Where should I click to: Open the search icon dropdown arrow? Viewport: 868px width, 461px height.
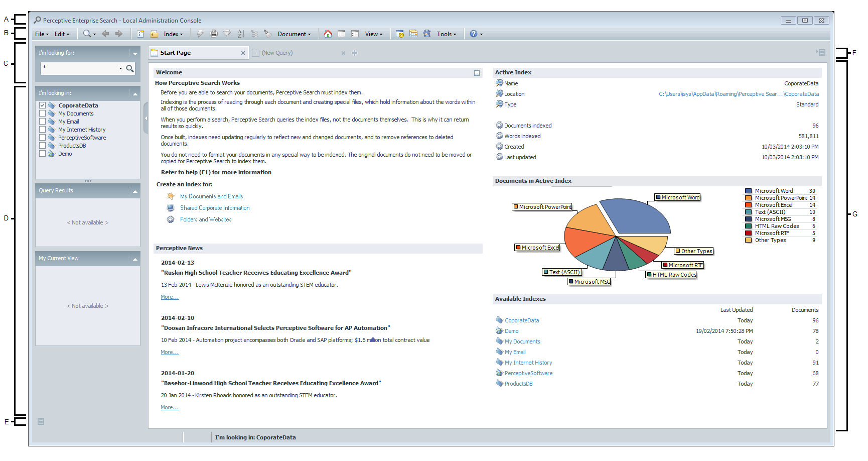[x=95, y=34]
